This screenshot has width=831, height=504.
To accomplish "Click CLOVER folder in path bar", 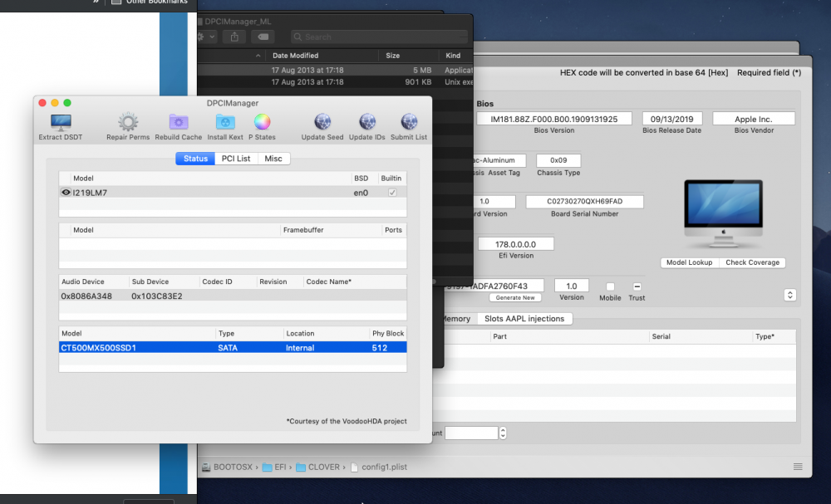I will [317, 467].
